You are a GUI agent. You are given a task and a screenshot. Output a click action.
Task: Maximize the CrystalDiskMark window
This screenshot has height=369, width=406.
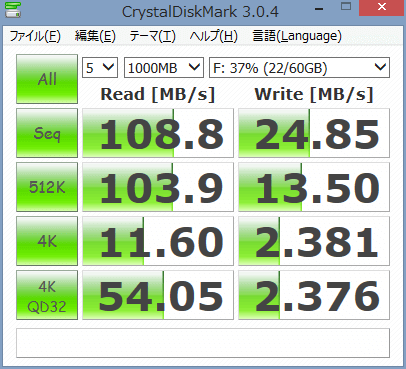(x=346, y=7)
